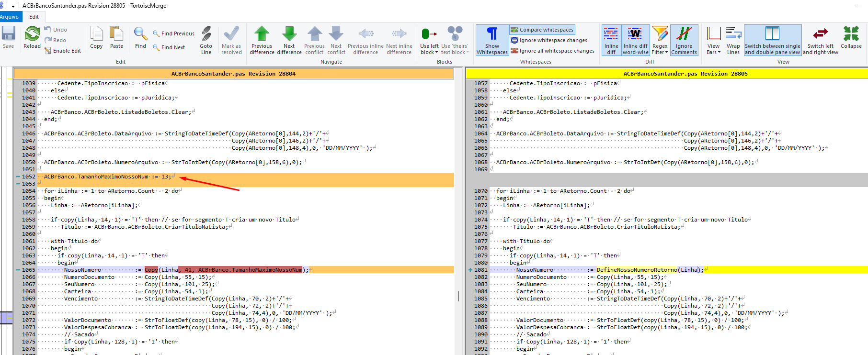Click line 1054 for iLinha in left pane
This screenshot has width=868, height=355.
pos(246,191)
